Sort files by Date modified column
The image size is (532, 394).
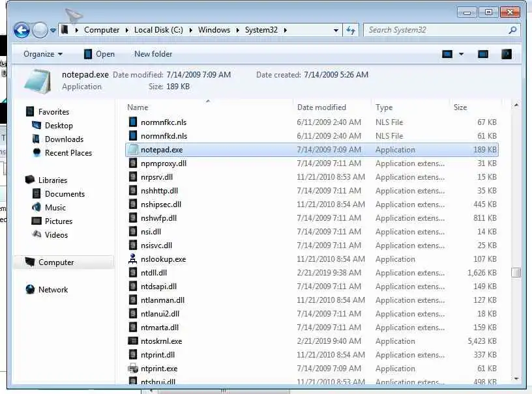pyautogui.click(x=321, y=107)
